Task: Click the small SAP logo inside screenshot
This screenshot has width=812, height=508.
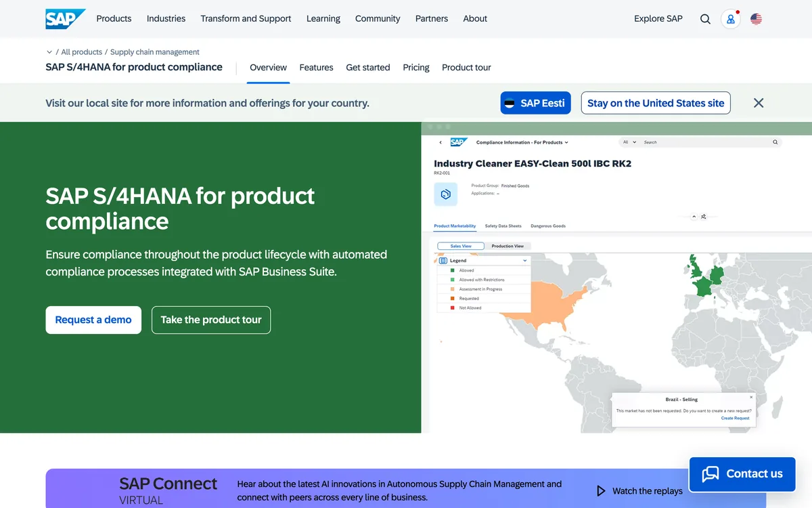Action: point(458,142)
